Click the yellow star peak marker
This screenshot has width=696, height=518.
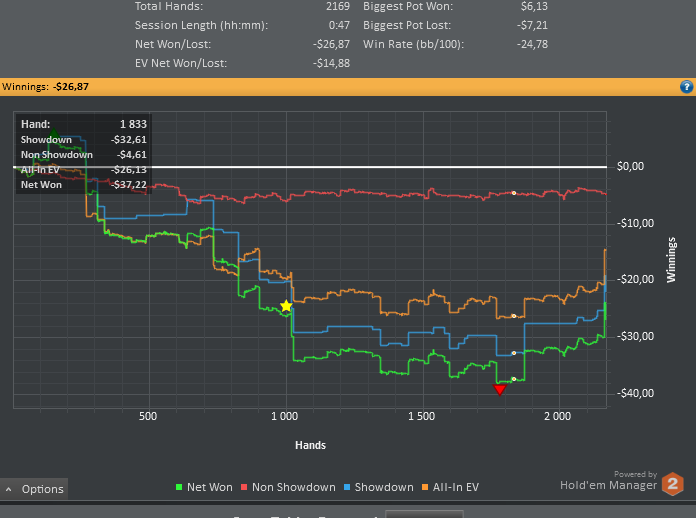[286, 306]
